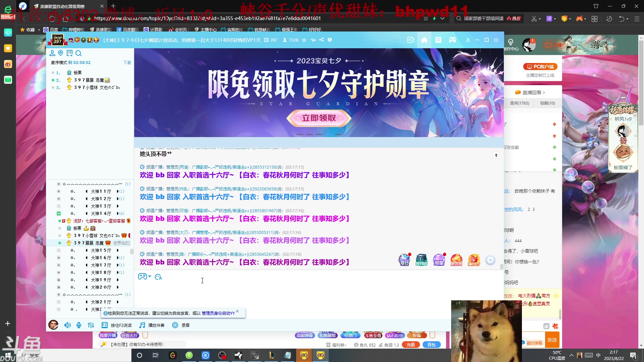
Task: Expand the 大神18厅 channel node
Action: click(x=59, y=273)
